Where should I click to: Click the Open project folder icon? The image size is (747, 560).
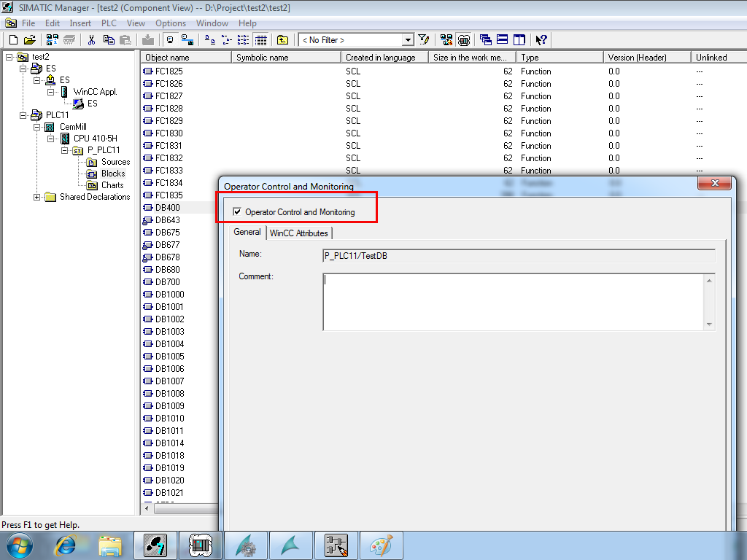[x=29, y=40]
